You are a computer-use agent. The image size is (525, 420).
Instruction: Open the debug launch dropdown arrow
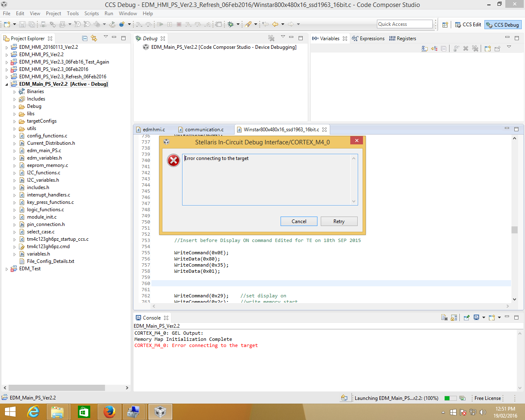[x=238, y=25]
